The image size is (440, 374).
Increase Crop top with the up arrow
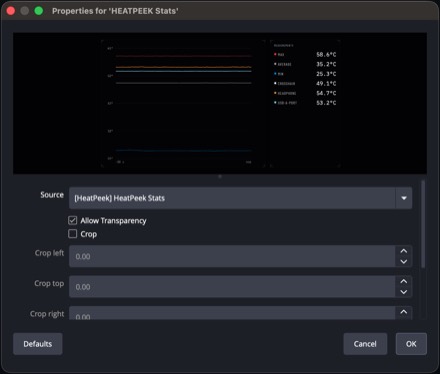(404, 281)
